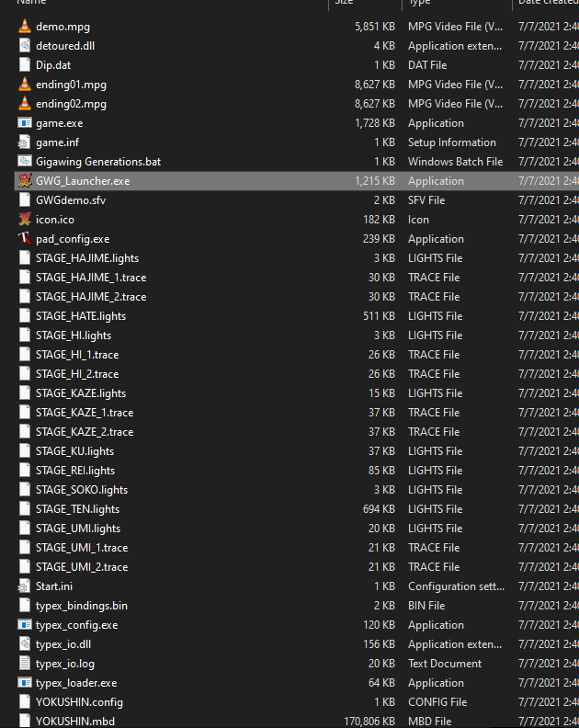The width and height of the screenshot is (579, 728).
Task: Click the 5,851 KB size of demo.mpg
Action: pos(375,27)
